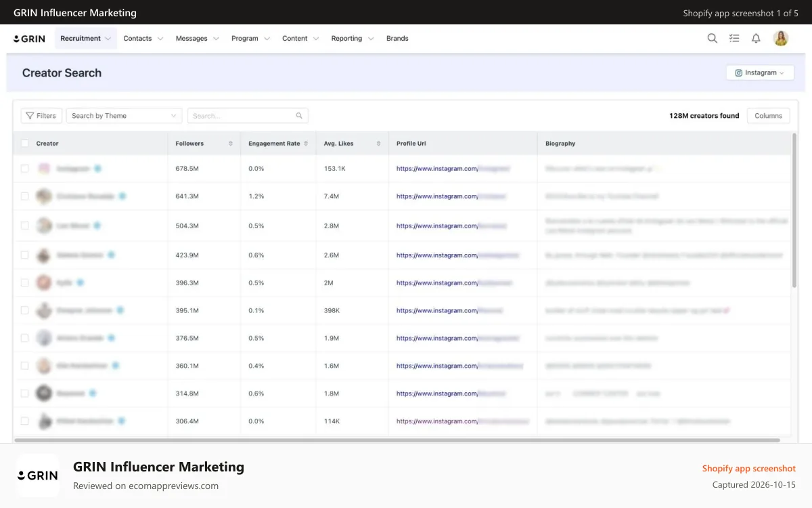812x508 pixels.
Task: Click the verified badge in the 423.9M row
Action: pyautogui.click(x=111, y=255)
